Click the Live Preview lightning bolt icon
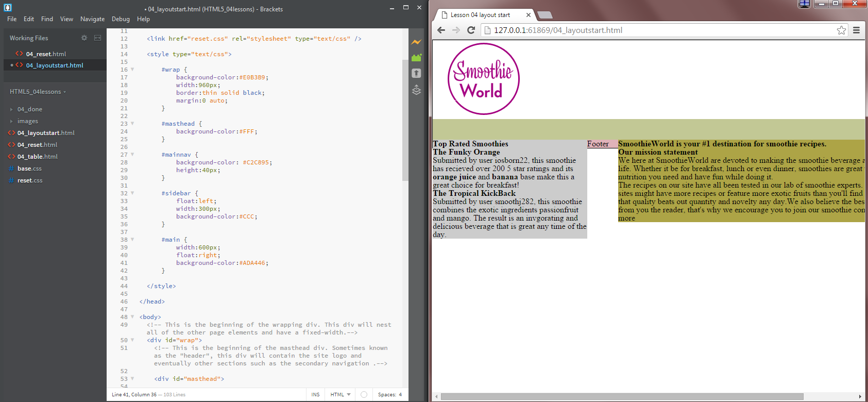868x402 pixels. pos(416,42)
